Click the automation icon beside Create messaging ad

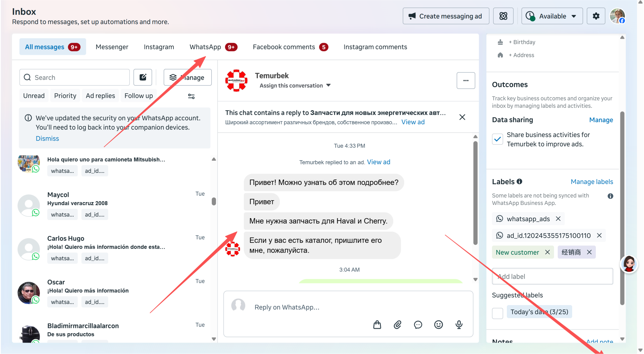click(x=503, y=16)
